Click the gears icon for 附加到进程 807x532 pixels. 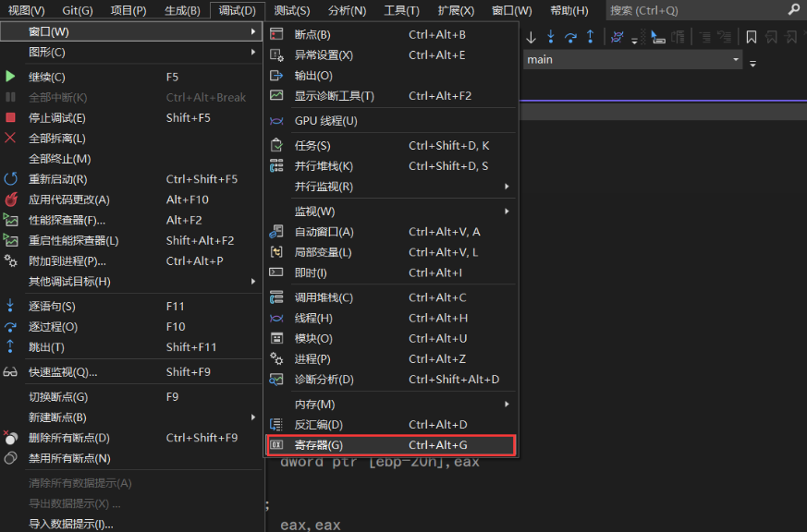(x=10, y=260)
